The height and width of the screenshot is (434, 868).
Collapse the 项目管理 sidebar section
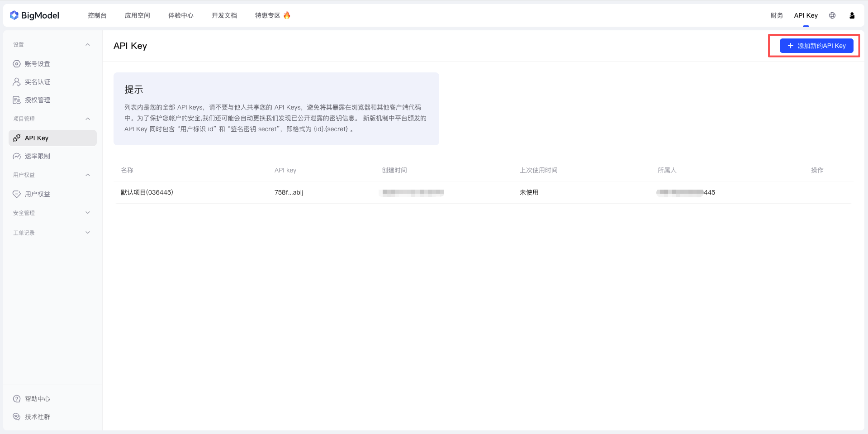[88, 119]
